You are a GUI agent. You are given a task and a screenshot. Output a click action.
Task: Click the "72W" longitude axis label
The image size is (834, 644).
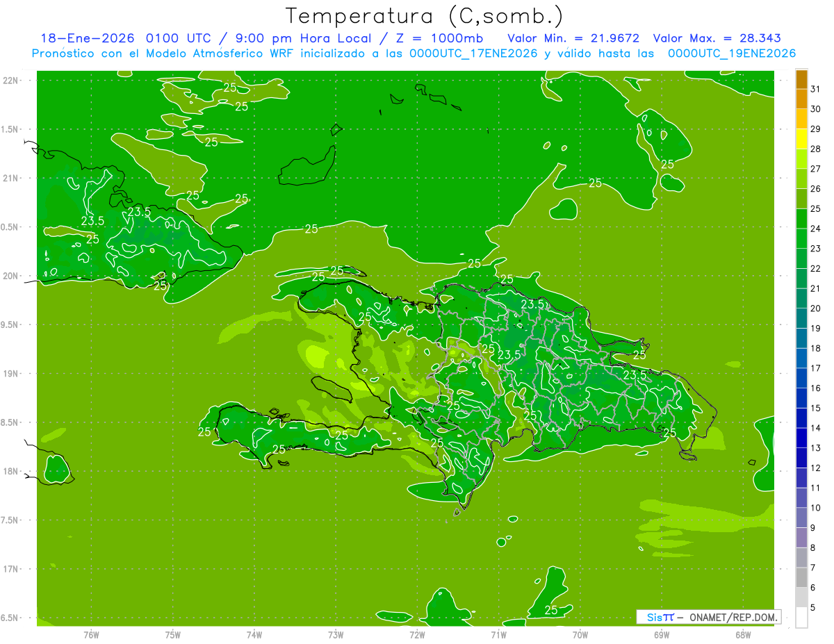417,635
